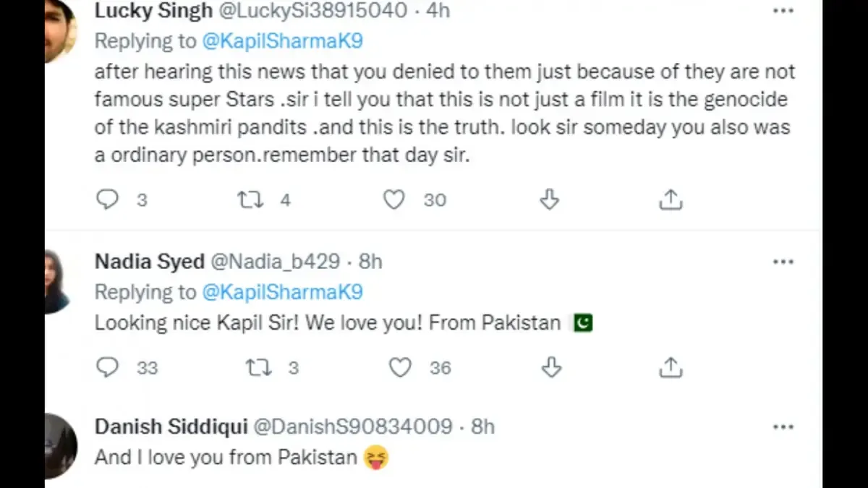Reply to Nadia Syed's tweet
Viewport: 868px width, 488px height.
107,367
